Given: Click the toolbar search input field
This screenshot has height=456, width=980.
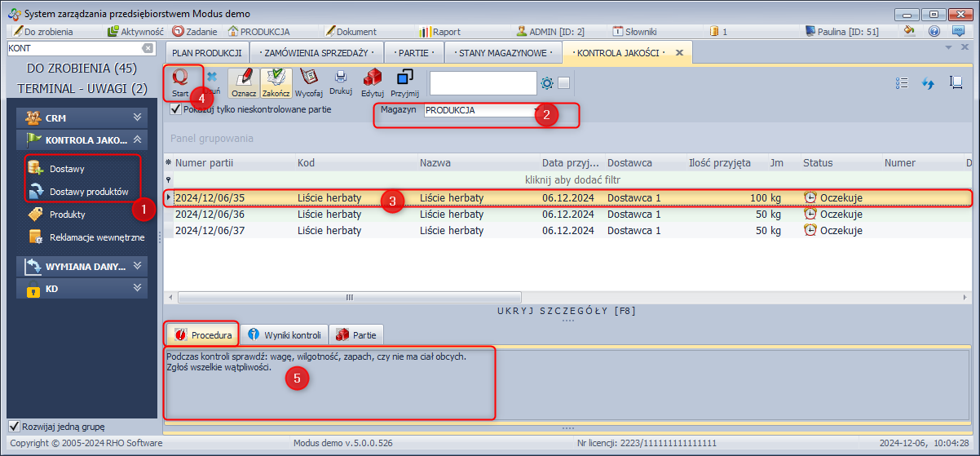Looking at the screenshot, I should (483, 83).
